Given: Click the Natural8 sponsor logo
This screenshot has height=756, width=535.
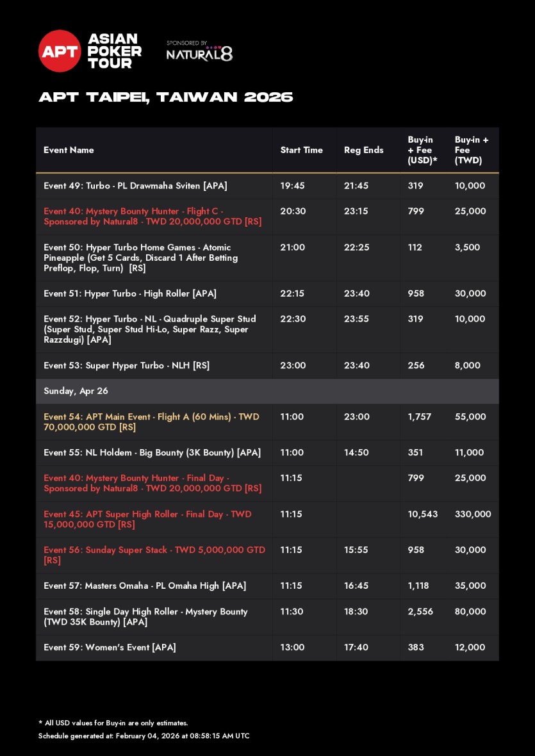Looking at the screenshot, I should click(x=199, y=53).
